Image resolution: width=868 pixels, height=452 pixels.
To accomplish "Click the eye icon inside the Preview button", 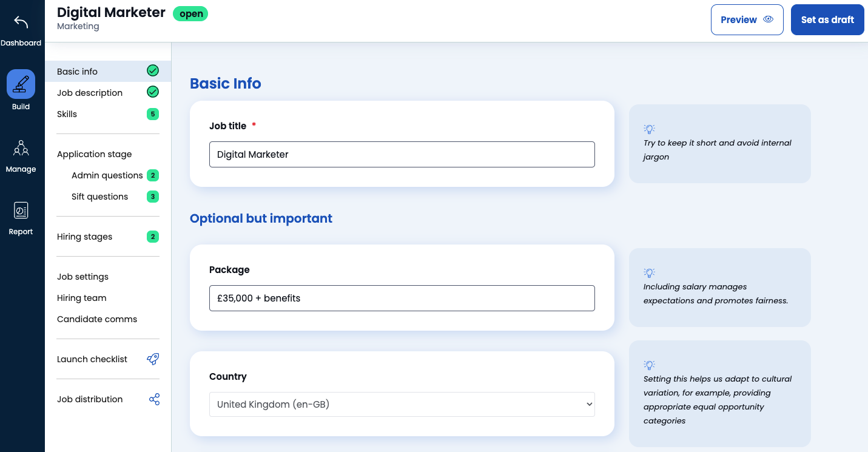I will coord(767,19).
